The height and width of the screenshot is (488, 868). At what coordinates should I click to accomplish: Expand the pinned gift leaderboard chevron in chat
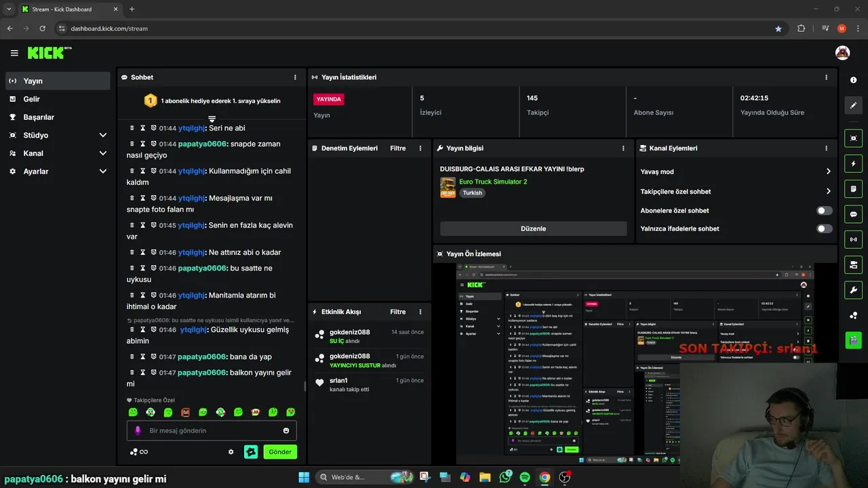tap(212, 119)
